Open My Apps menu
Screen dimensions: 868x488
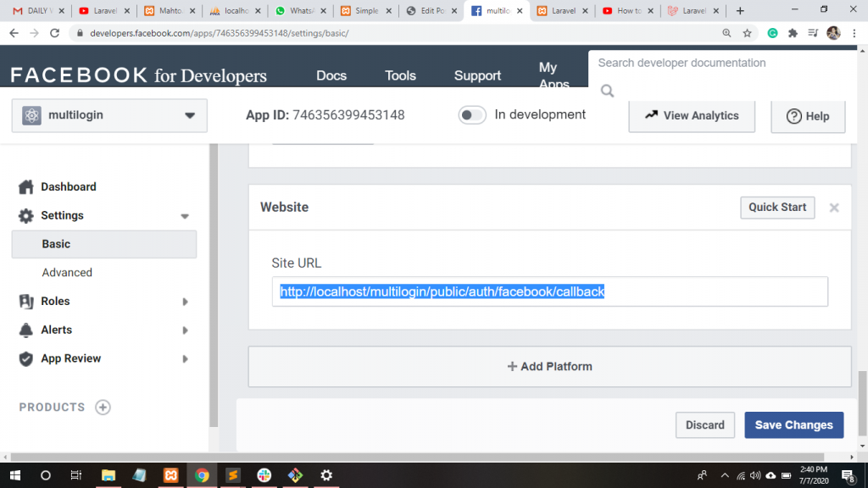tap(554, 75)
